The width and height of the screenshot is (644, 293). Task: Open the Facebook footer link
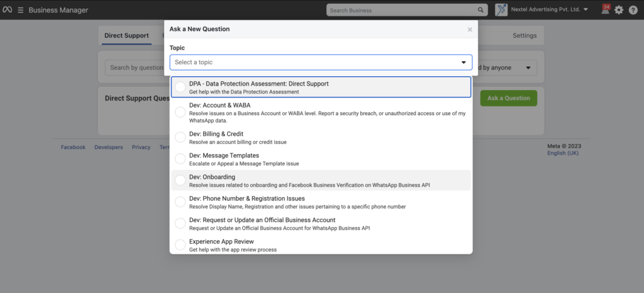(73, 147)
